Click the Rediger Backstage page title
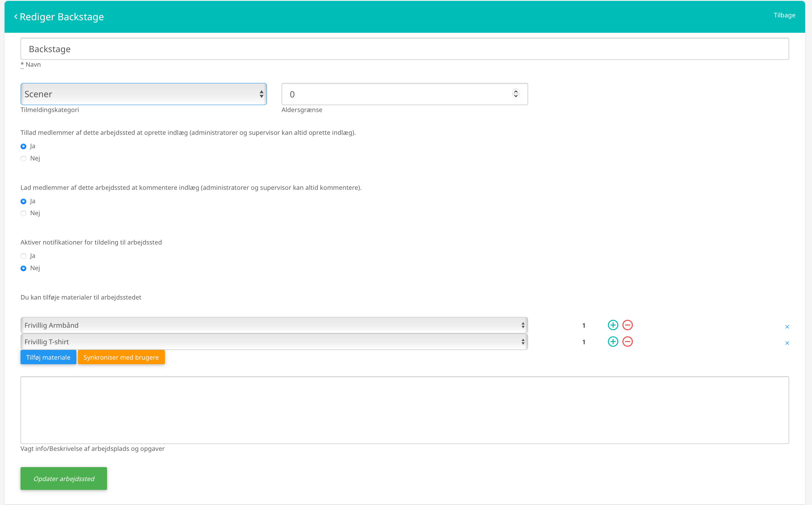The height and width of the screenshot is (505, 812). [x=62, y=17]
